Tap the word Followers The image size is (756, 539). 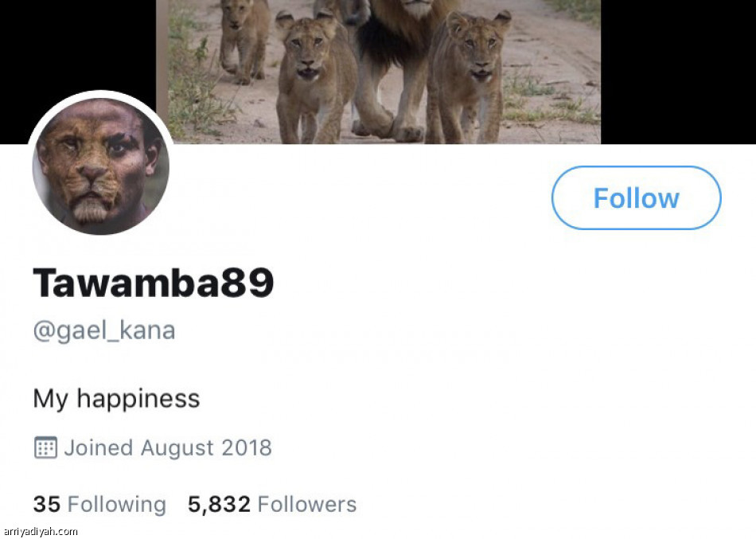[307, 504]
